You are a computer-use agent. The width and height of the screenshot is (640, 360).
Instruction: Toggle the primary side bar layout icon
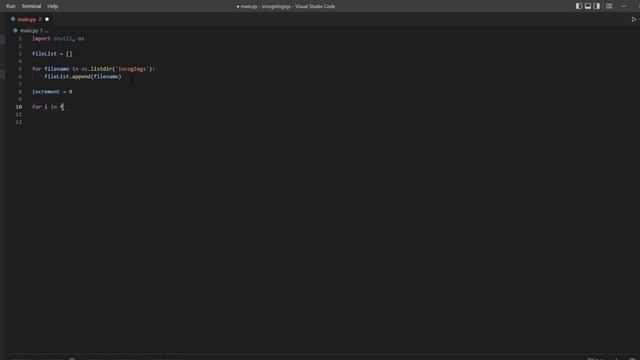point(579,6)
